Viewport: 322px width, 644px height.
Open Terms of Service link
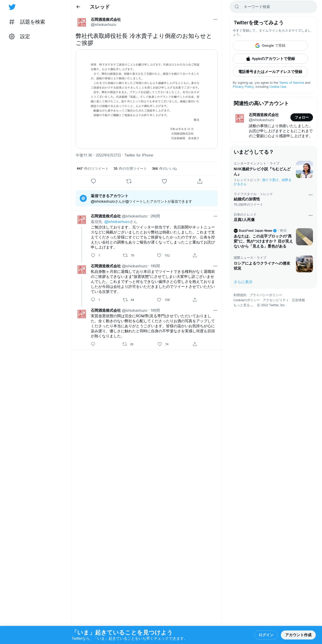click(x=291, y=83)
